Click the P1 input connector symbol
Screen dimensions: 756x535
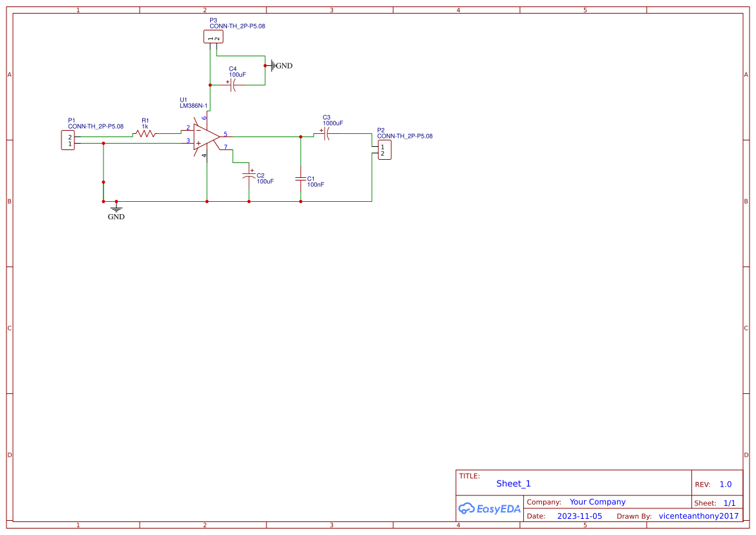(x=68, y=140)
